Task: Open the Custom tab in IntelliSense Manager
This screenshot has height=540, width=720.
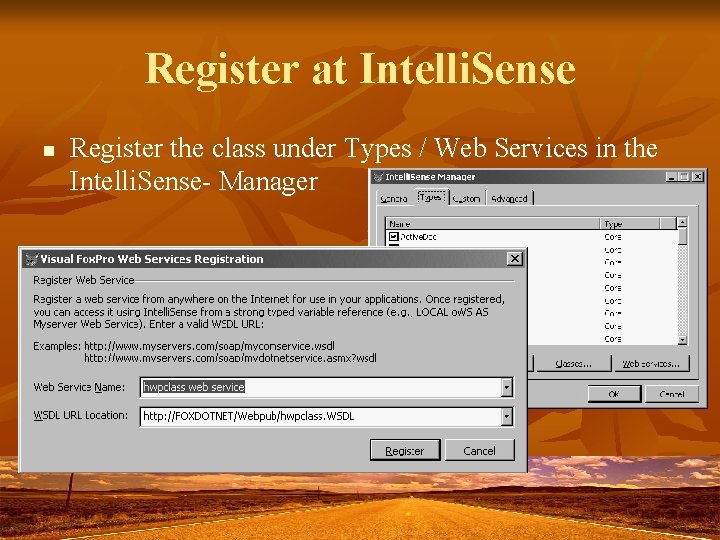Action: pos(467,198)
